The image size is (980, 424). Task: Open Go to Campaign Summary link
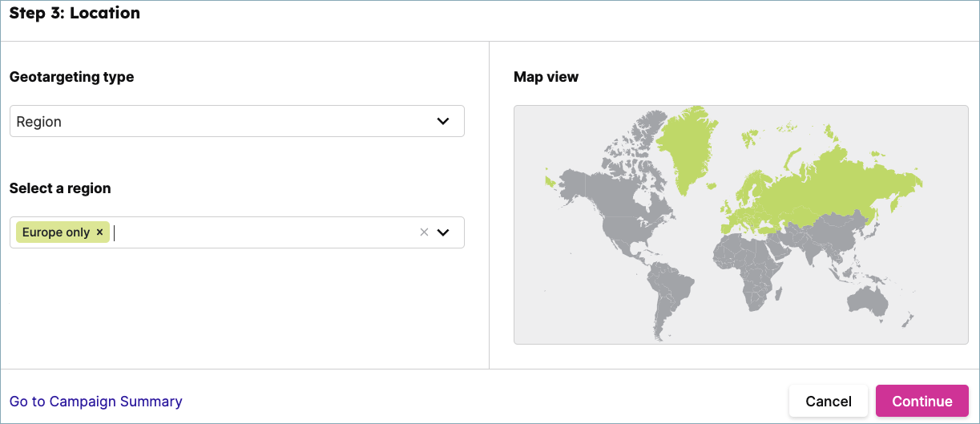point(96,402)
